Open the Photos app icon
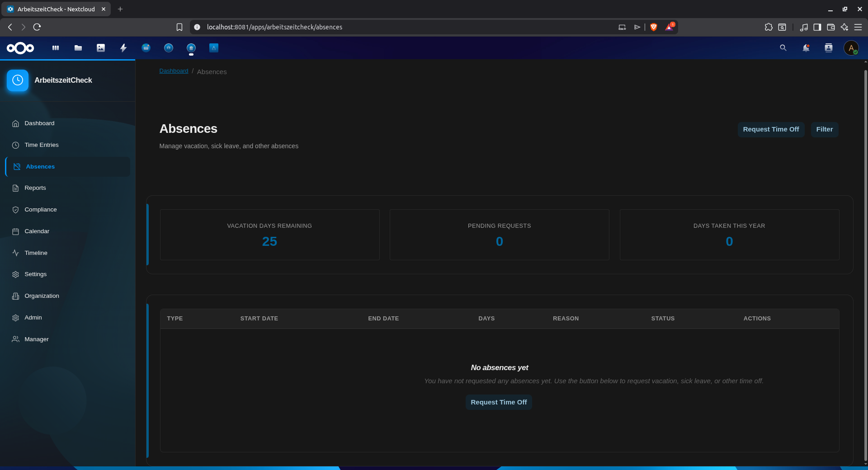This screenshot has width=868, height=470. (100, 48)
